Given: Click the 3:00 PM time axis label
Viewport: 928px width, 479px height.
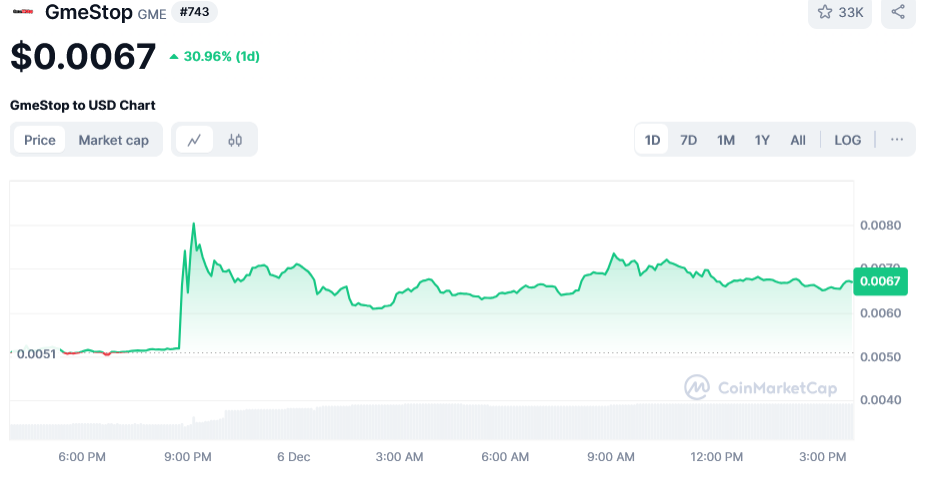Looking at the screenshot, I should (x=823, y=457).
